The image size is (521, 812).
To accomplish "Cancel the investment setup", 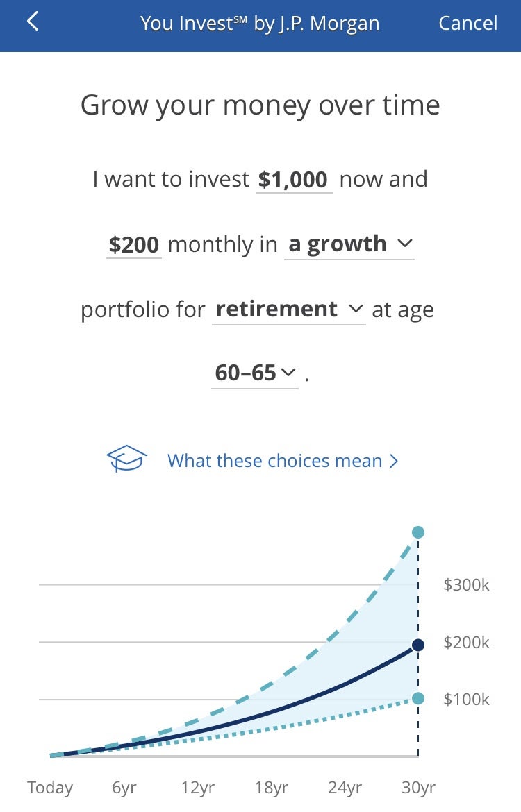I will 468,23.
